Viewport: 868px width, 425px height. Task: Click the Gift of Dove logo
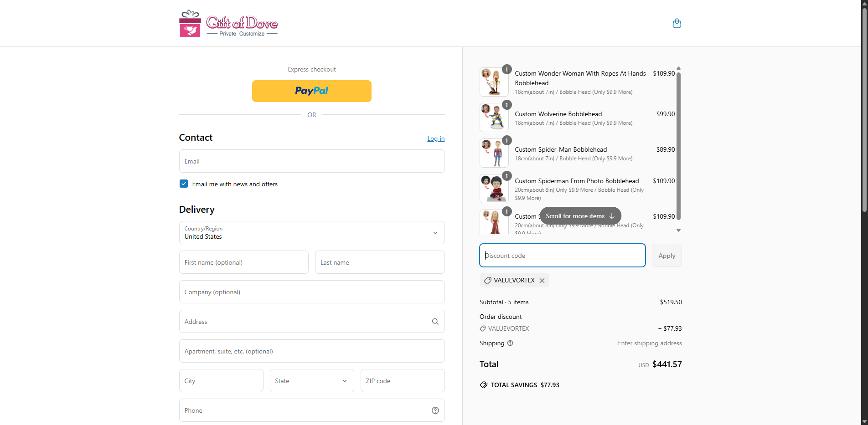[228, 23]
